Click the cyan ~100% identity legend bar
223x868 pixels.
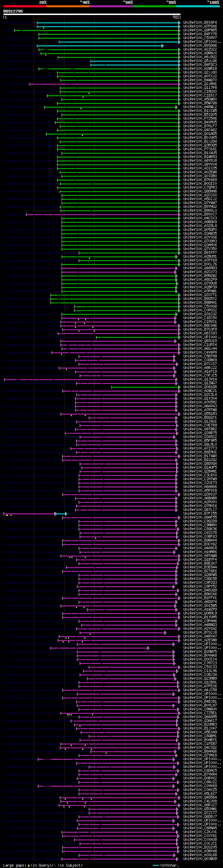pos(198,6)
